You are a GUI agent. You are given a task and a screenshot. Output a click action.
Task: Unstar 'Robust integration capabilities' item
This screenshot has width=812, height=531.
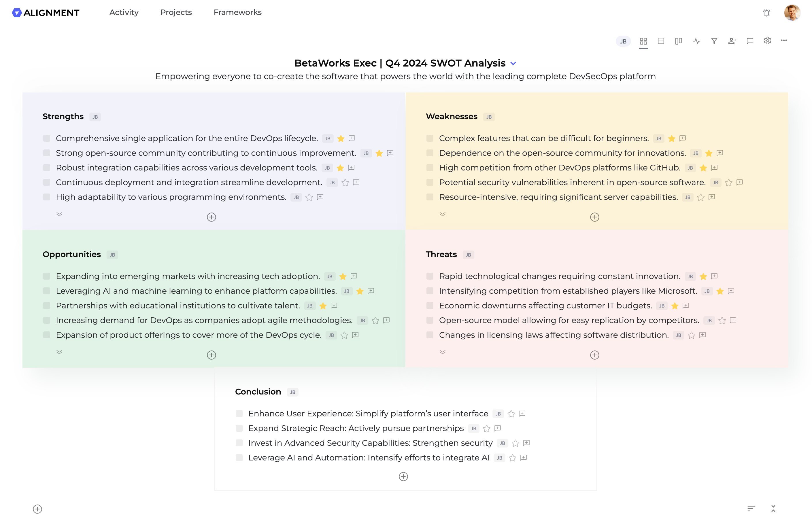point(340,168)
